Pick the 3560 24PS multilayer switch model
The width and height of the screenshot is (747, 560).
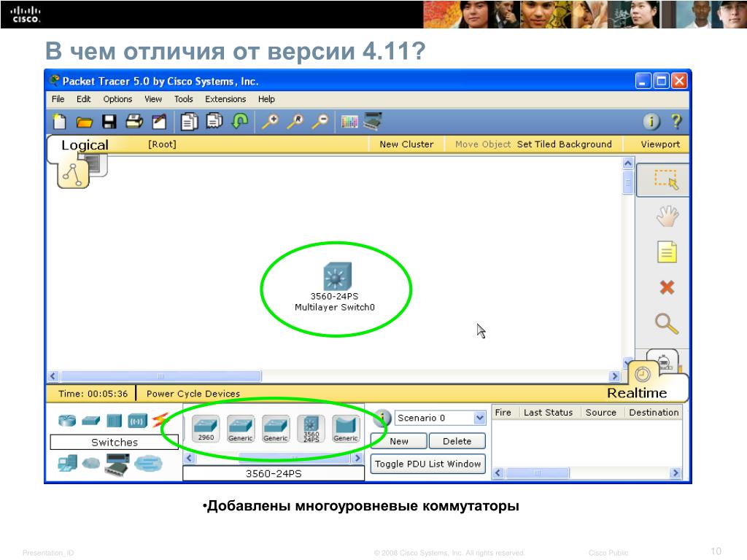pyautogui.click(x=311, y=428)
